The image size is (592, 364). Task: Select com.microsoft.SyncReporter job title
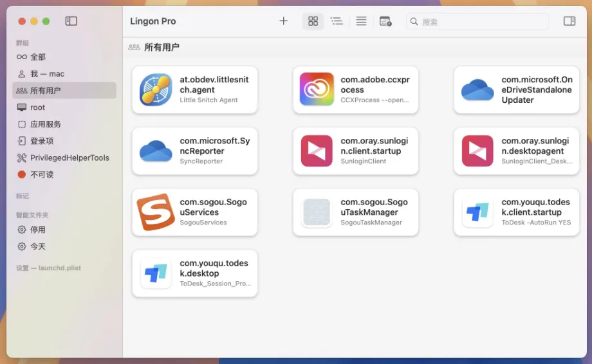coord(215,146)
